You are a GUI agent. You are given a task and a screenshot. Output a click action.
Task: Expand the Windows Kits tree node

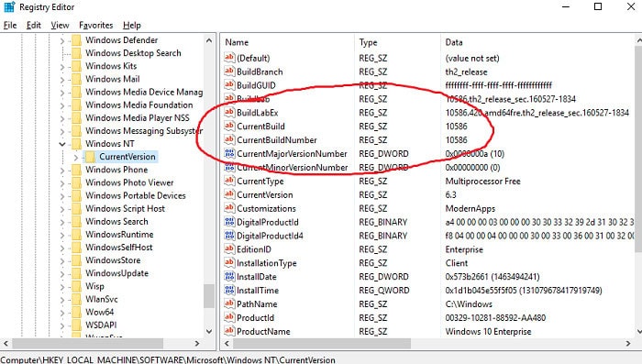[62, 66]
